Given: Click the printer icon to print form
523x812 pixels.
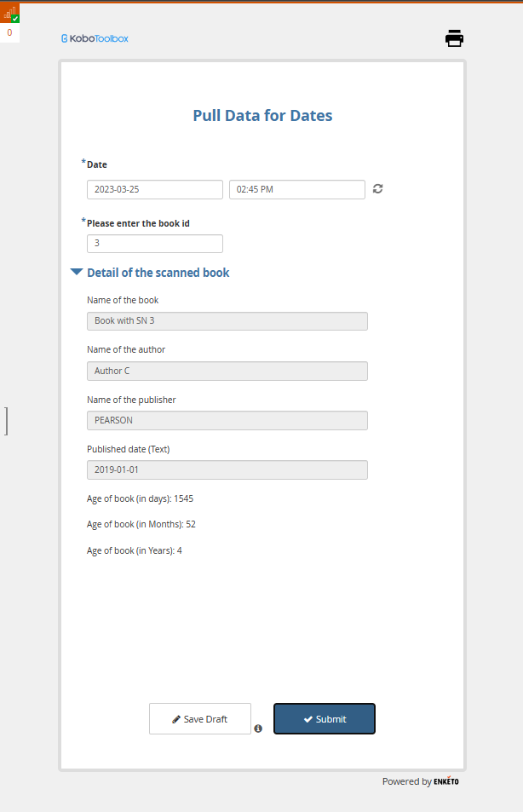Looking at the screenshot, I should coord(454,38).
